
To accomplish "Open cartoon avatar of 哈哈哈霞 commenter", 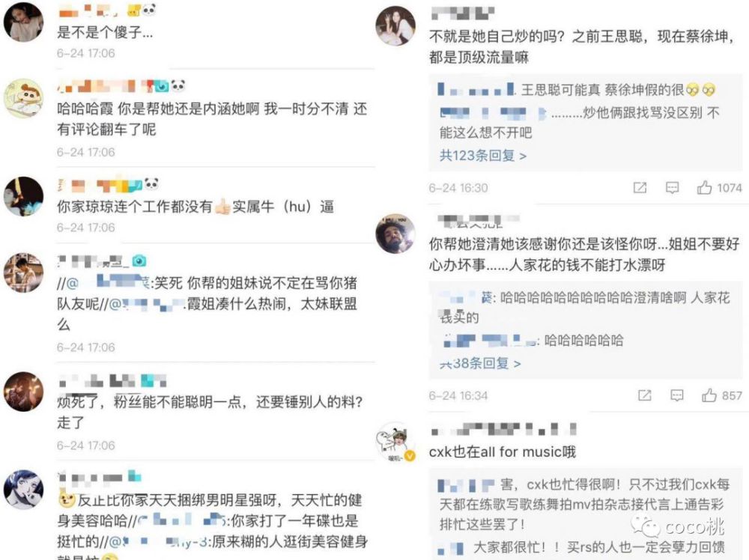I will pos(23,98).
